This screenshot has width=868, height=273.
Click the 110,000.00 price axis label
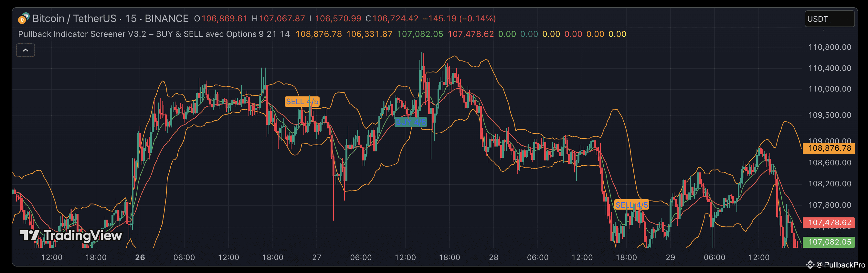click(x=830, y=89)
